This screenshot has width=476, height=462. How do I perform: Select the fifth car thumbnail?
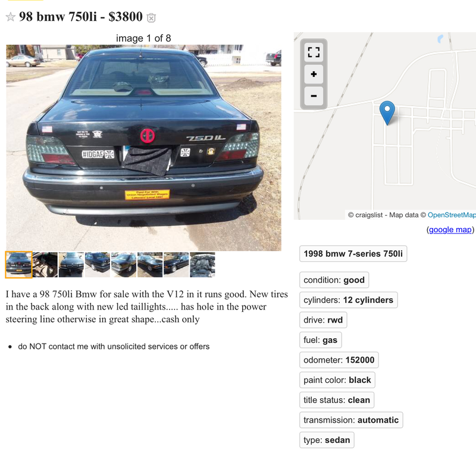(124, 264)
